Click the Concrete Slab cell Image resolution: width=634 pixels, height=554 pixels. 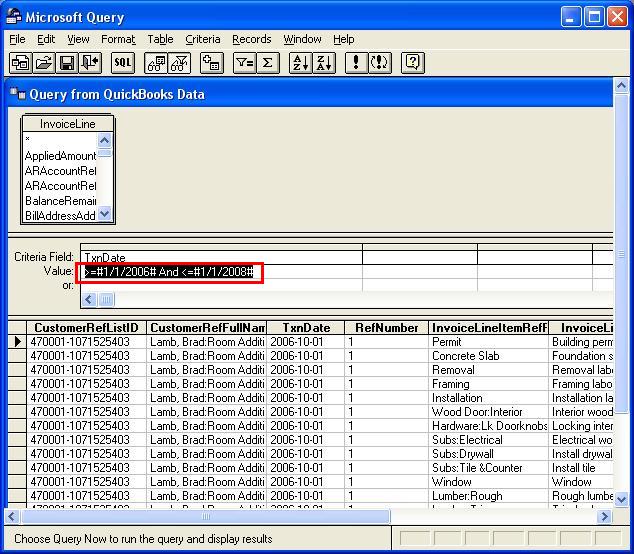click(488, 356)
